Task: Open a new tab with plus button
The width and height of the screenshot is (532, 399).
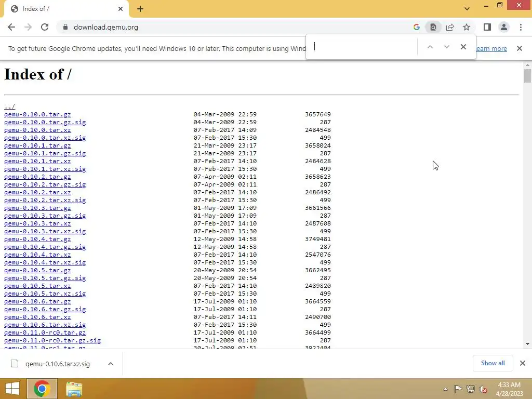Action: [x=140, y=9]
